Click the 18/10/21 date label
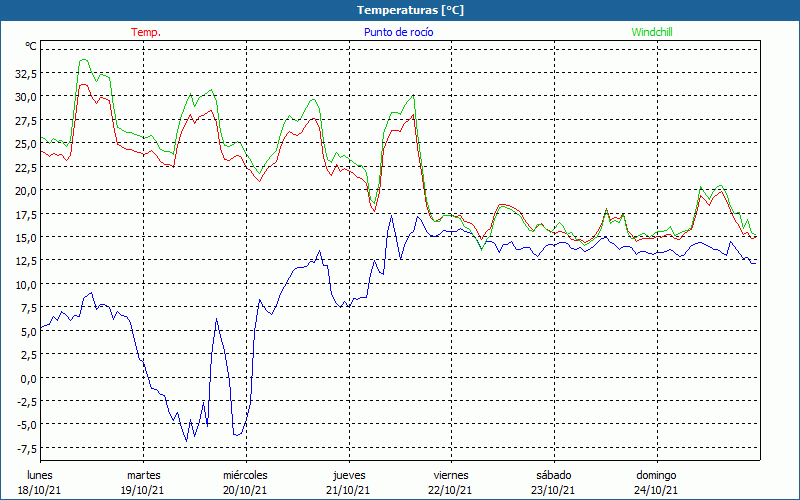 [x=40, y=490]
